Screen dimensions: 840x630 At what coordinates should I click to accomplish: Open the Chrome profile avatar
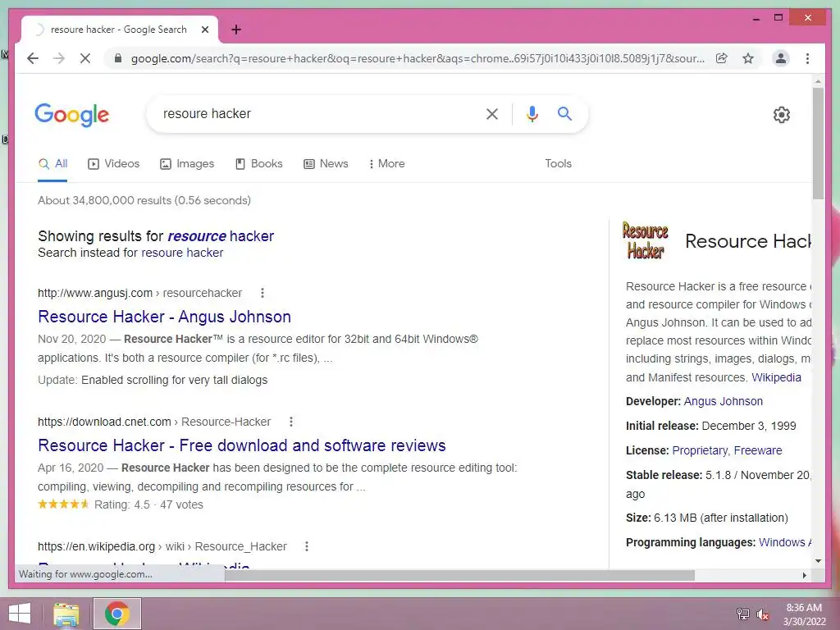click(x=781, y=58)
